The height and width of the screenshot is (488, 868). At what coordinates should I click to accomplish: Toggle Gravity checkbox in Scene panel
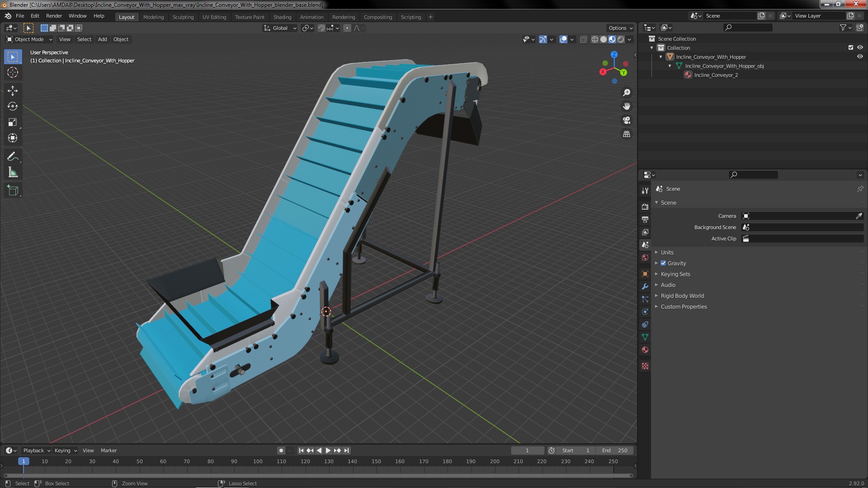[664, 263]
